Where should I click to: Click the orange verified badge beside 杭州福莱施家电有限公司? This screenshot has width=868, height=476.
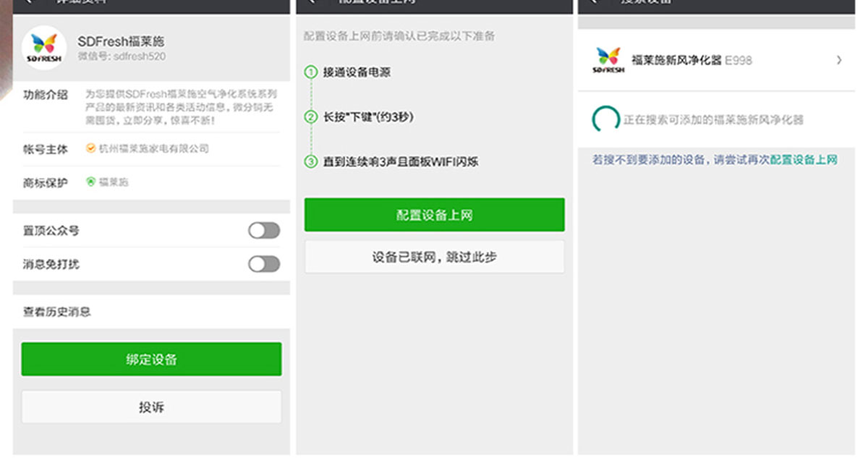pos(90,148)
